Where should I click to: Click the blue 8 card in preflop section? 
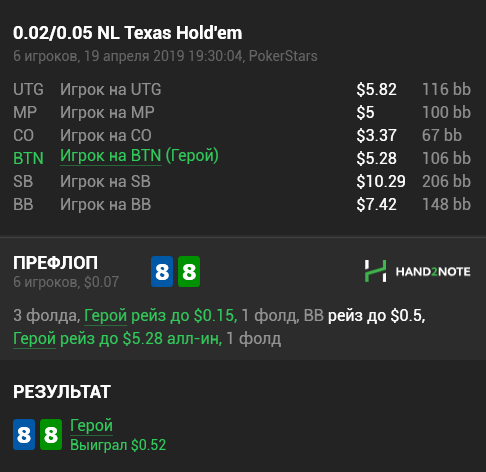(x=162, y=272)
